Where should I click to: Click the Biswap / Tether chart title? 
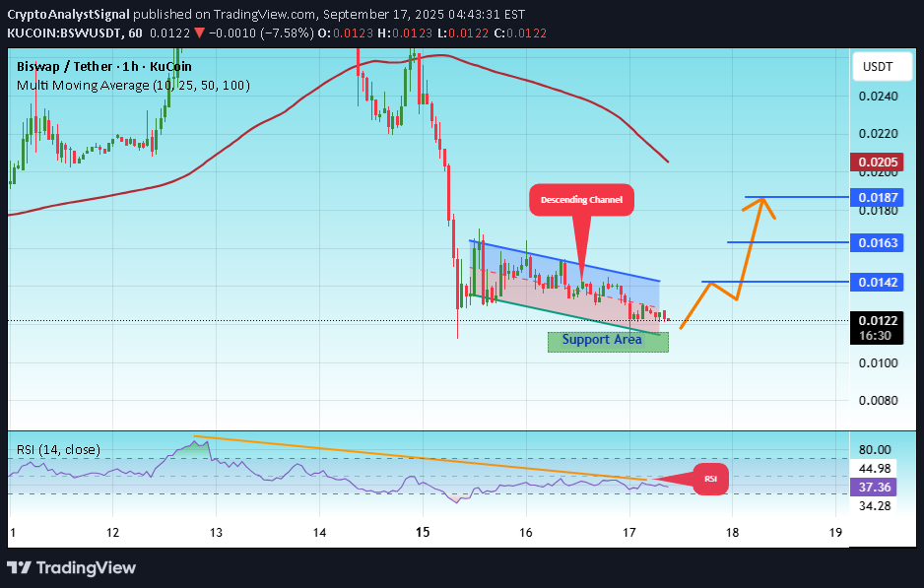tap(104, 67)
